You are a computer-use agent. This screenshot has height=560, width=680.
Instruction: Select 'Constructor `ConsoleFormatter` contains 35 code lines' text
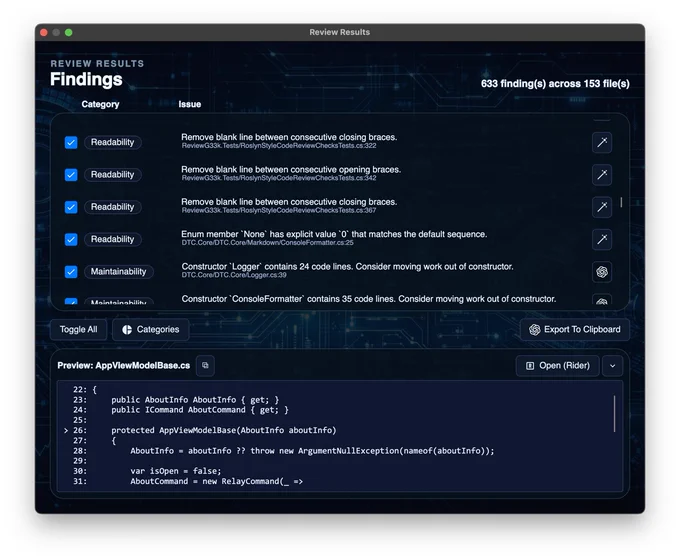tap(288, 299)
